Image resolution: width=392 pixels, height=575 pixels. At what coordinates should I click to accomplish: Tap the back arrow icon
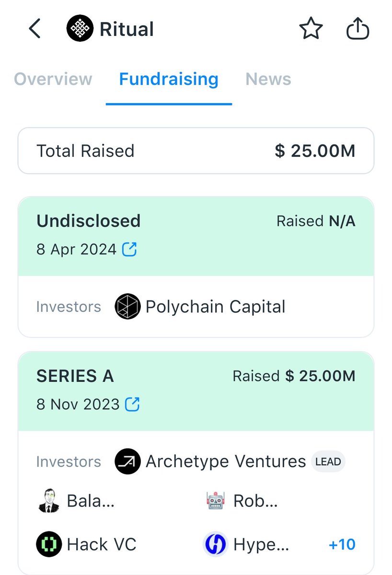click(x=35, y=29)
